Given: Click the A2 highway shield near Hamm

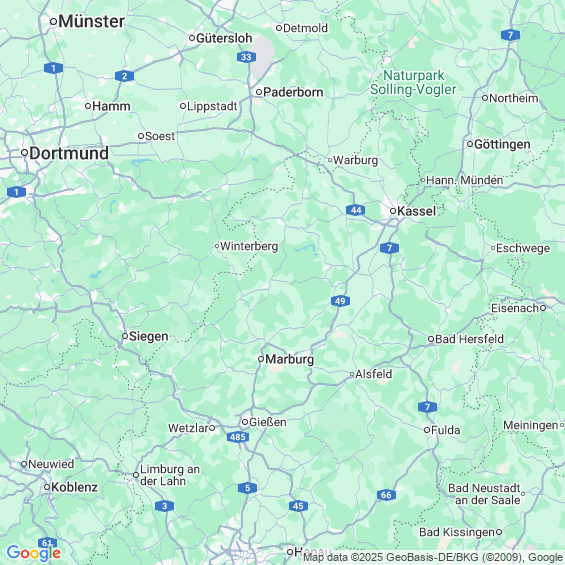Looking at the screenshot, I should pyautogui.click(x=125, y=76).
